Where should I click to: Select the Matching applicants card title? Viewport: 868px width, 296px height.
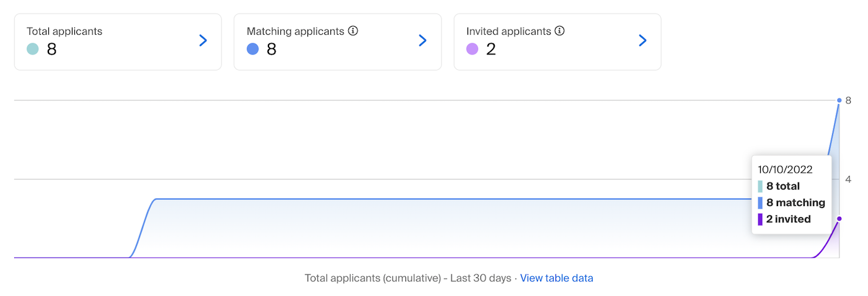tap(295, 31)
